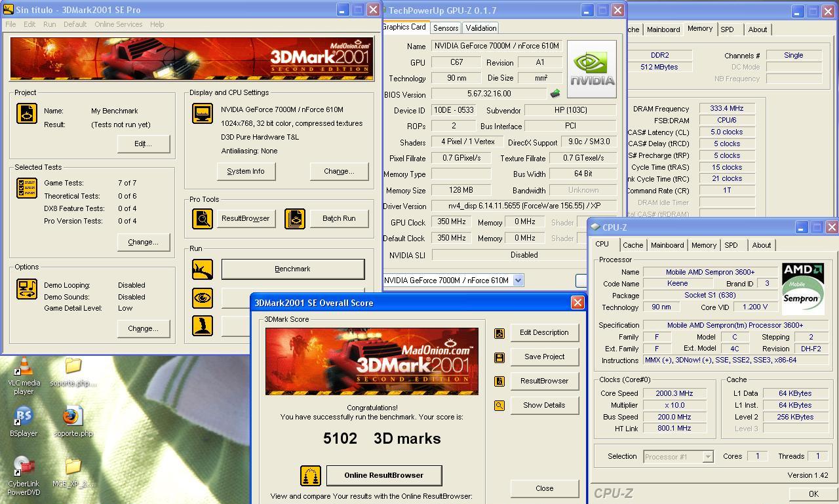Click the Batch Run icon
This screenshot has height=504, width=839.
click(295, 218)
